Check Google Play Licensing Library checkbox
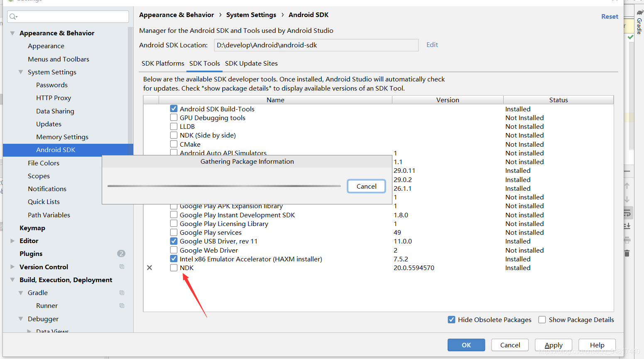 (174, 224)
